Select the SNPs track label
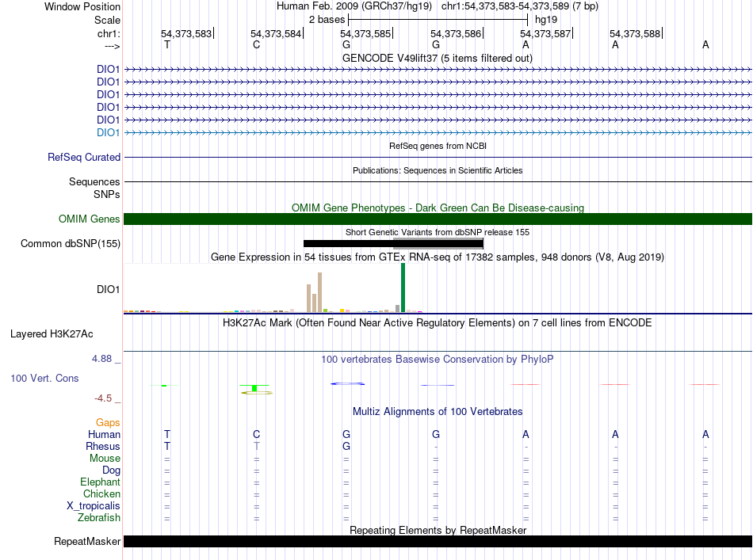 107,194
